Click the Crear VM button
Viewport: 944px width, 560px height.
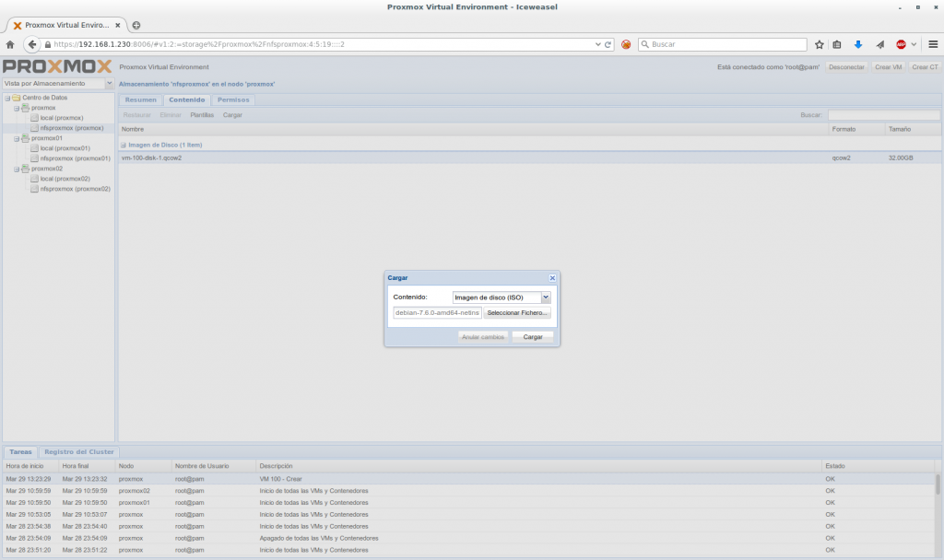[889, 67]
